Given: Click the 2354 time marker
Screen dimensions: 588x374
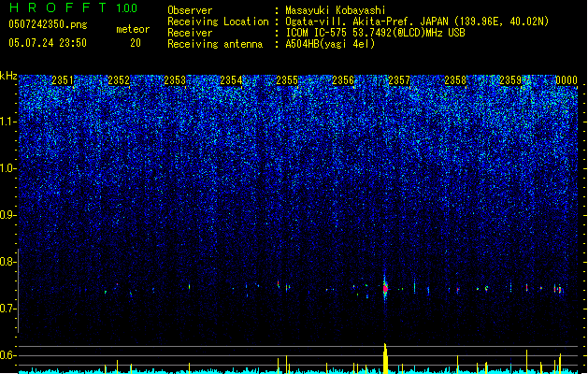Looking at the screenshot, I should tap(231, 80).
